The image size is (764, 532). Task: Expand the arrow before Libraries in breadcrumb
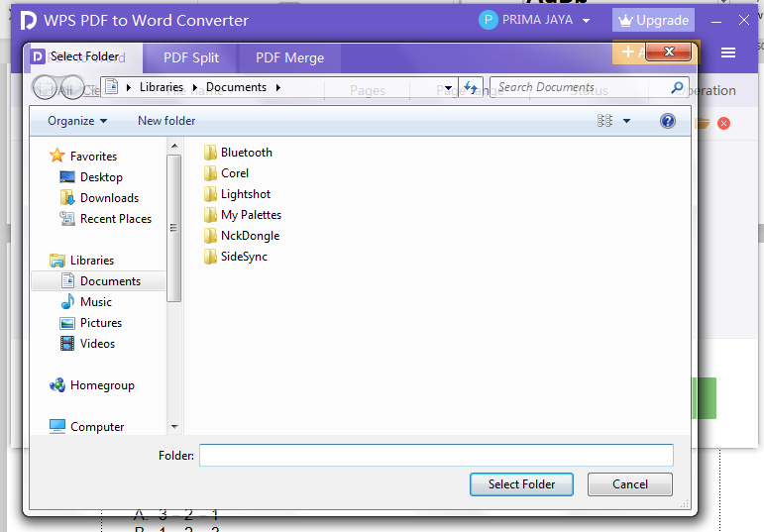129,88
